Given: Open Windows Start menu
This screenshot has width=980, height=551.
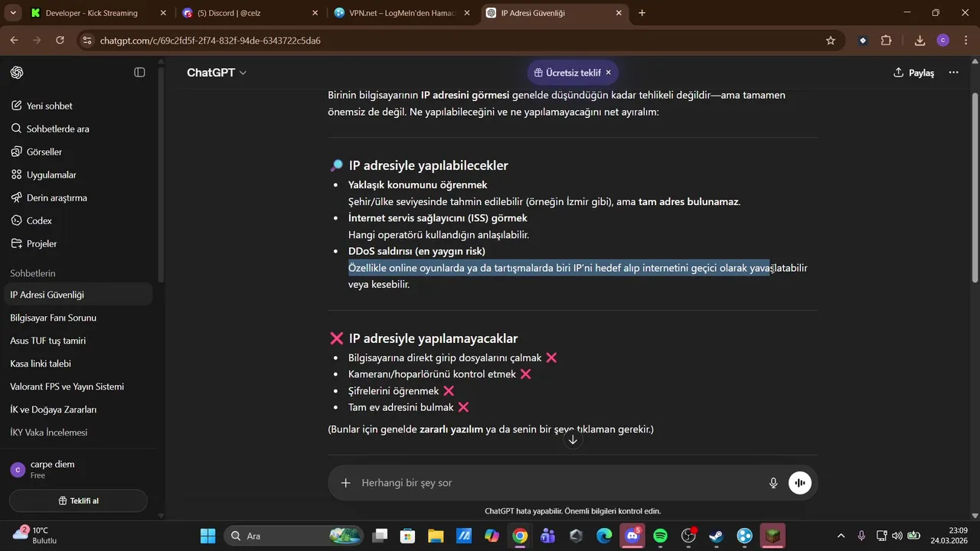Looking at the screenshot, I should tap(207, 536).
